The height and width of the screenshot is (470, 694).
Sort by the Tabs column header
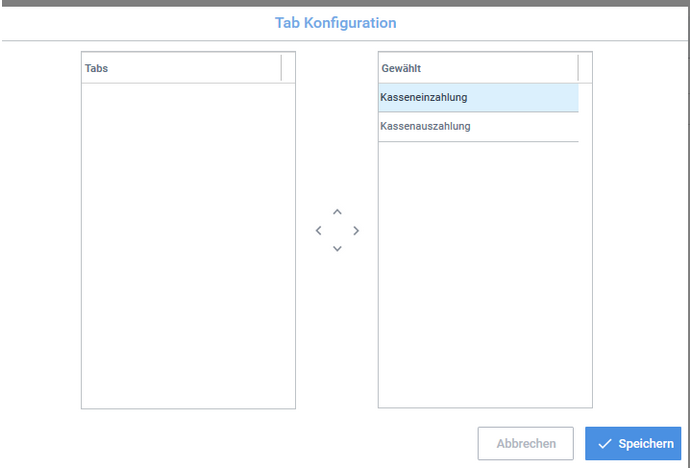pyautogui.click(x=180, y=68)
